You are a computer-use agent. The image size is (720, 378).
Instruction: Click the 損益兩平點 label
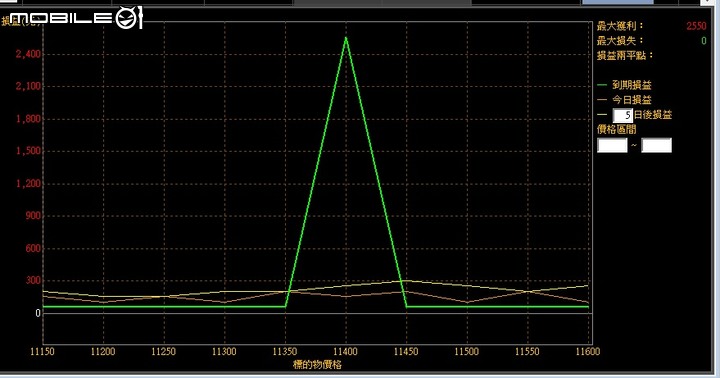[625, 56]
